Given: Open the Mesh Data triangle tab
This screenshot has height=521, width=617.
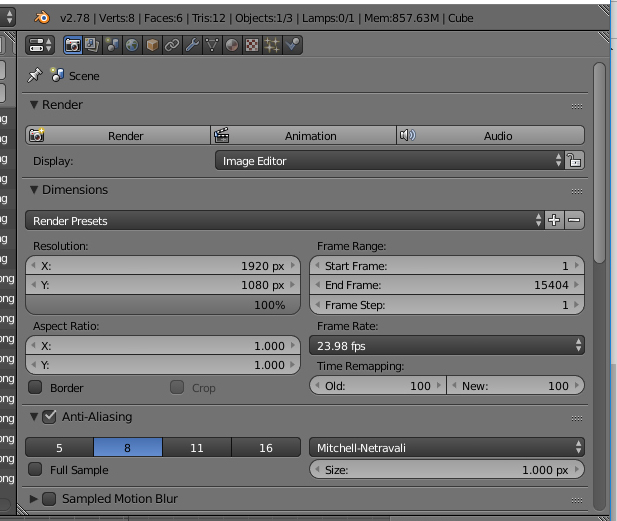Looking at the screenshot, I should tap(212, 45).
